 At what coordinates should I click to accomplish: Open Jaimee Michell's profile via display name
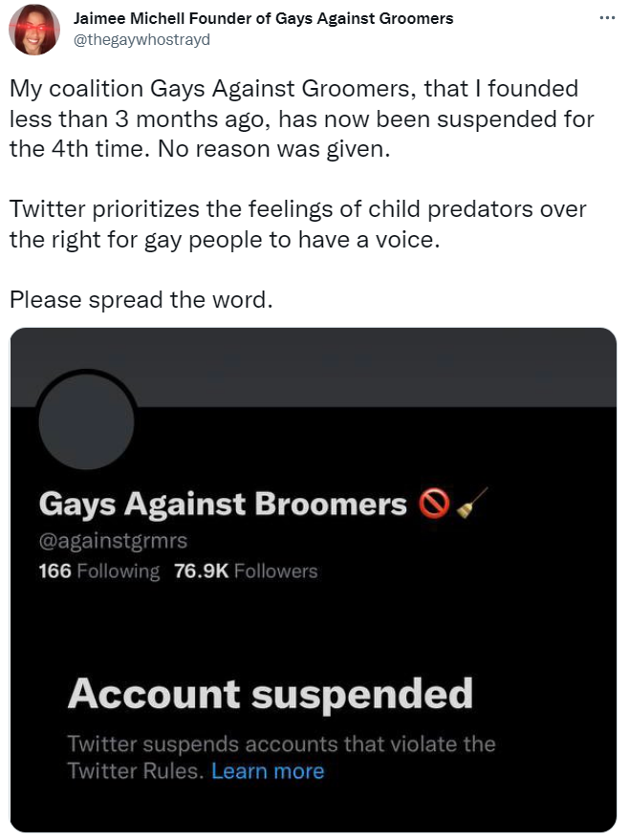pos(264,19)
